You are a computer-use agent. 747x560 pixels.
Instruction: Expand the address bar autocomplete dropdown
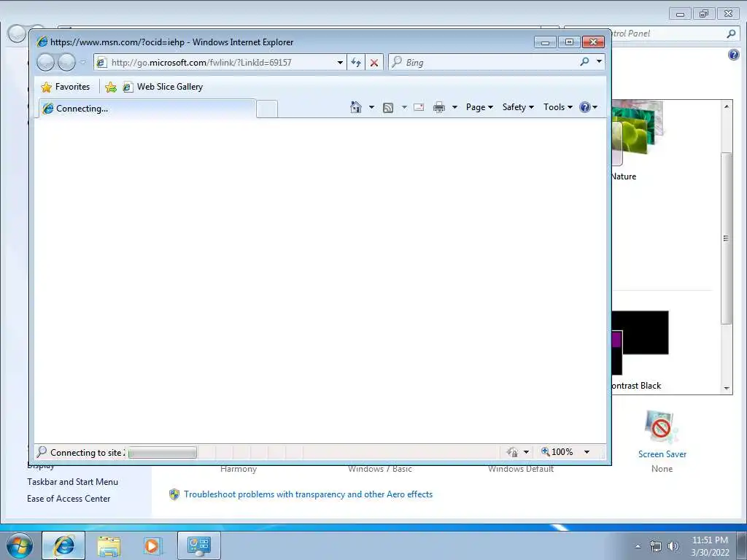pos(340,63)
